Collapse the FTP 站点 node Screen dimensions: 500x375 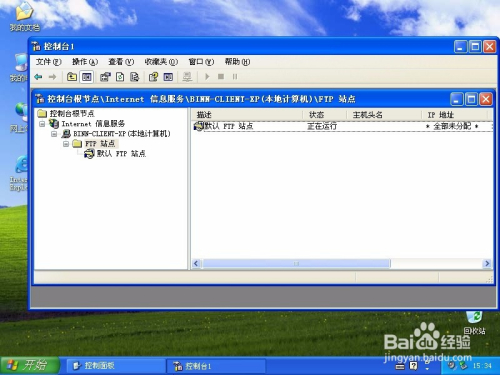[x=66, y=144]
